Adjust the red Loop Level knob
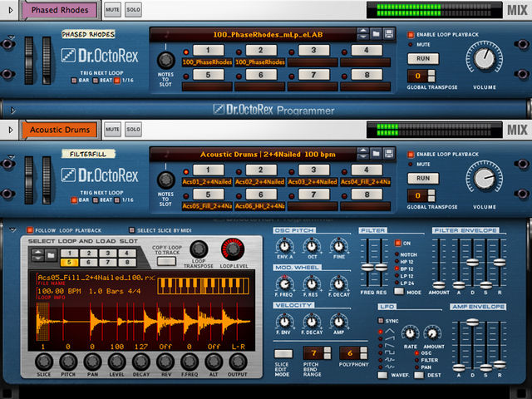This screenshot has height=399, width=532. point(233,249)
